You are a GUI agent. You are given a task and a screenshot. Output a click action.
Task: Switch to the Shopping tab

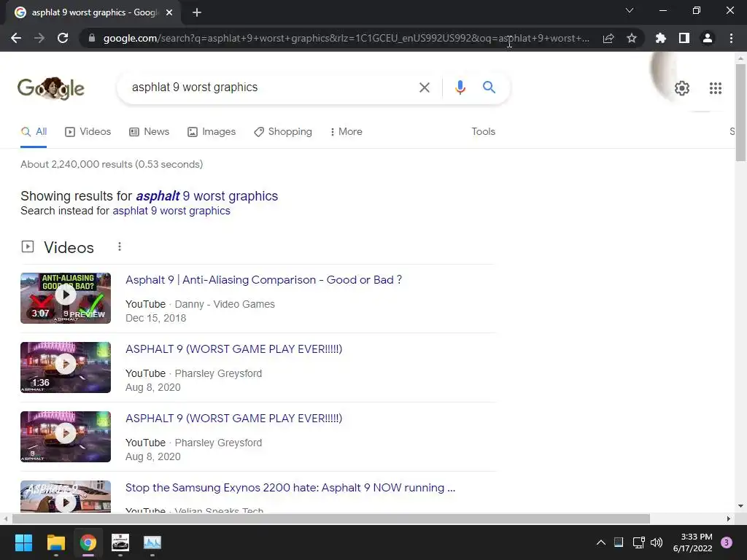283,132
